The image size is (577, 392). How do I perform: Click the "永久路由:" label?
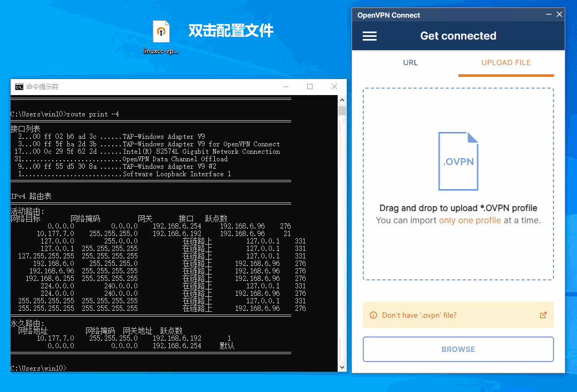tap(28, 324)
